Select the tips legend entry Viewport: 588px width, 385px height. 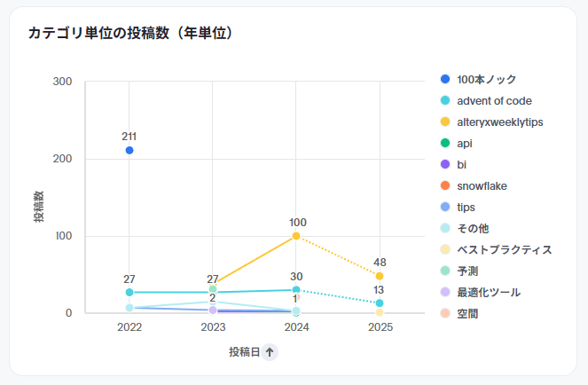tap(466, 208)
